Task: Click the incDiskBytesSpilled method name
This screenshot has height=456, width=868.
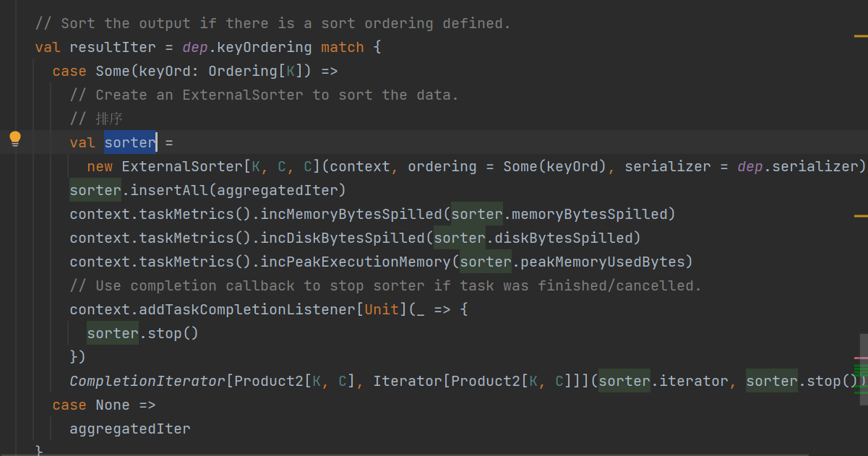Action: 343,238
